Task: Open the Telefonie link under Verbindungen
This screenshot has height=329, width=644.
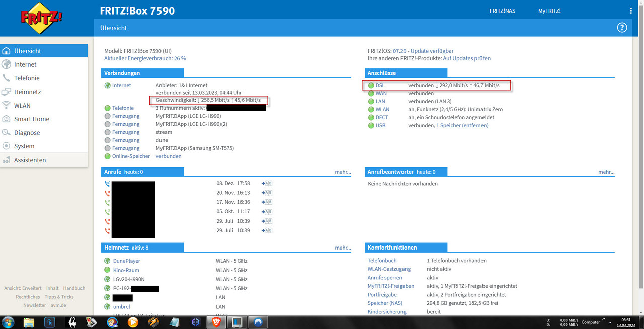Action: pyautogui.click(x=123, y=108)
